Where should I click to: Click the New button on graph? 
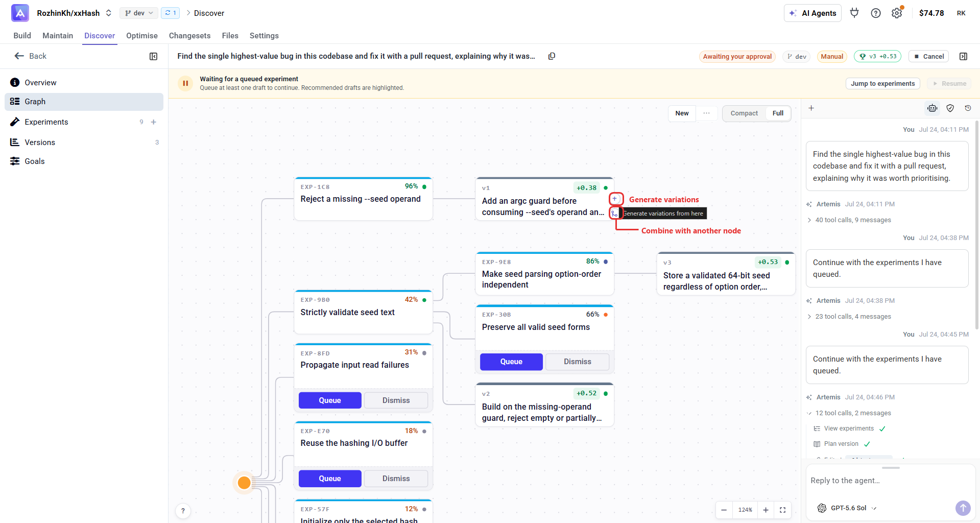click(682, 113)
